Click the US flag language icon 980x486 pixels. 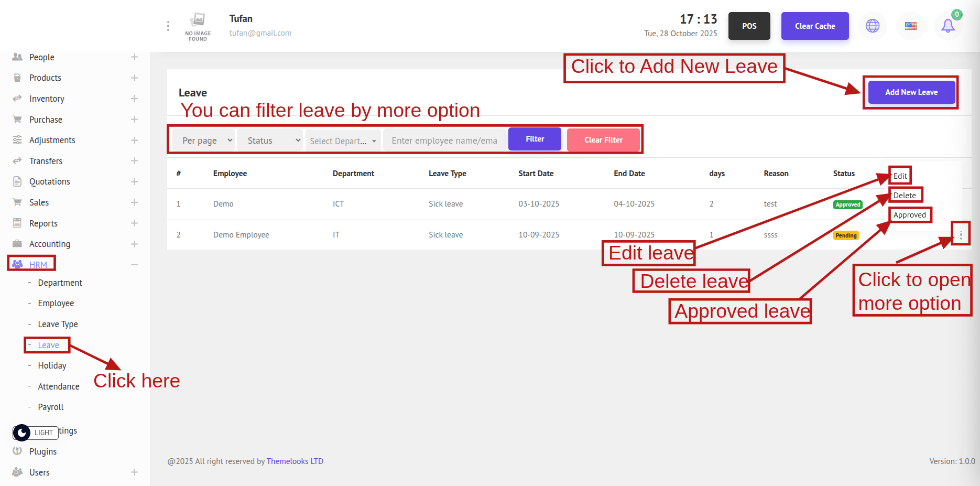pos(910,26)
